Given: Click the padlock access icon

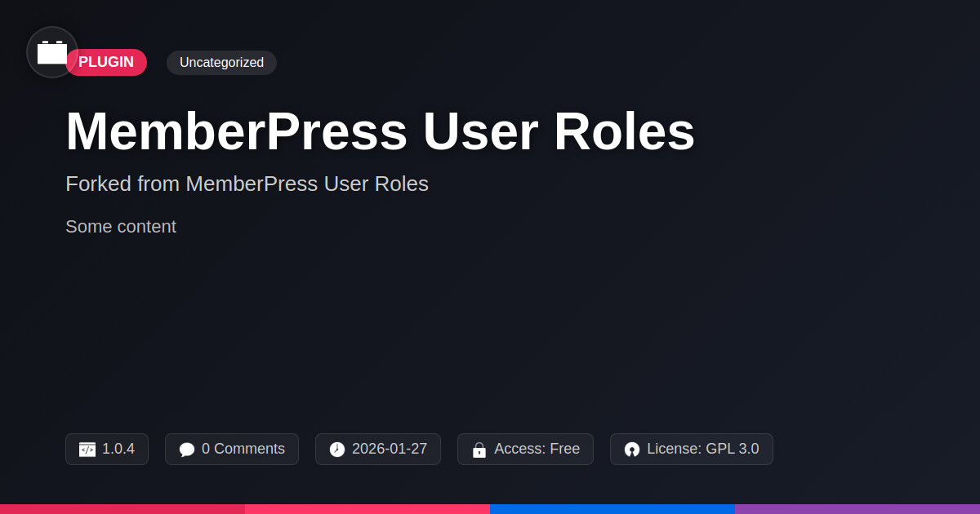Looking at the screenshot, I should [479, 450].
